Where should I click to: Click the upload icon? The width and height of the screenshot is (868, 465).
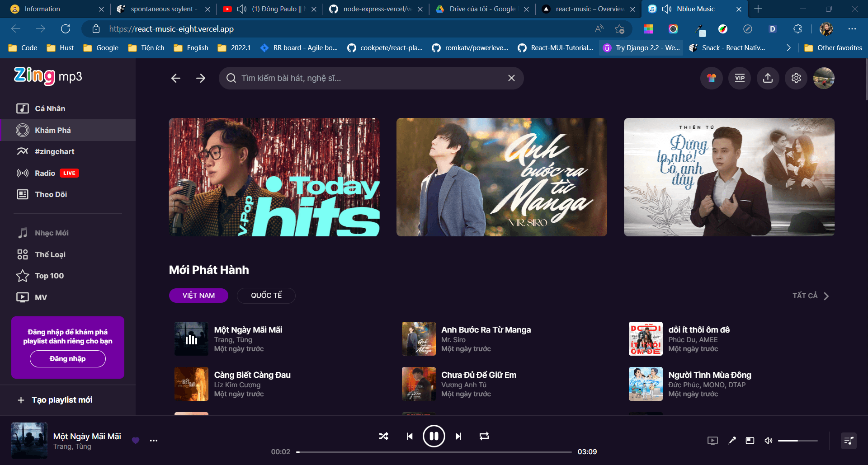(768, 78)
